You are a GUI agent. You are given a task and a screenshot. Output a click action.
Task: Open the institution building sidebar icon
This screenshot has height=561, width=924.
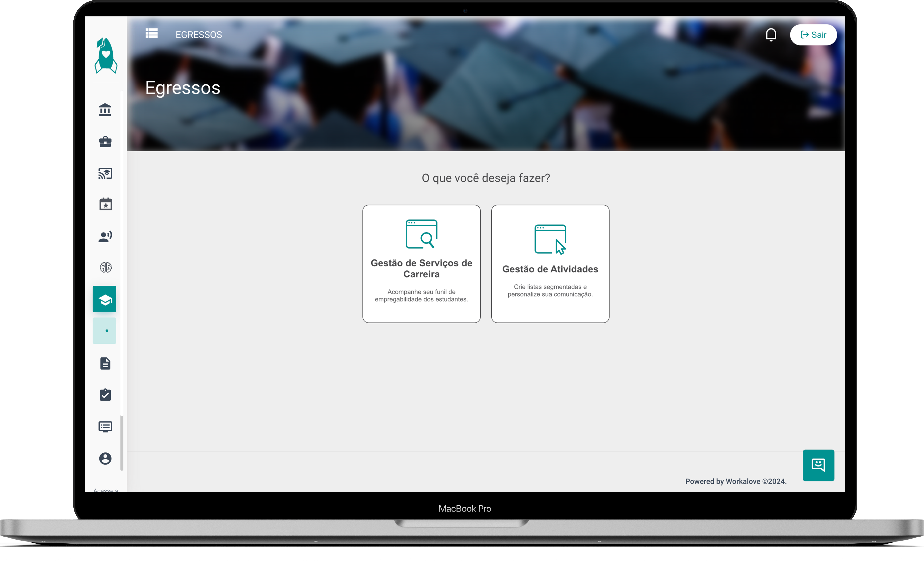(105, 110)
